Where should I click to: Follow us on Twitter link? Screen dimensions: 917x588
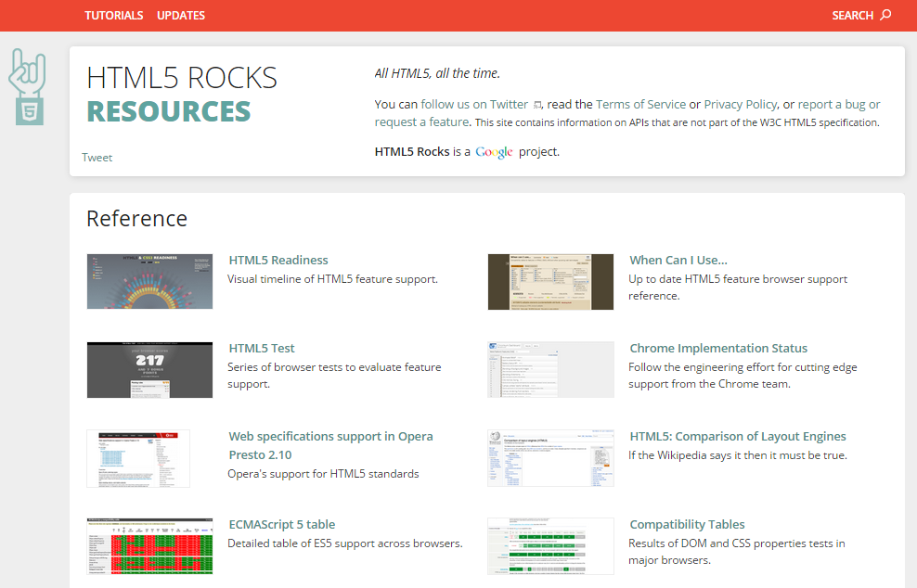point(474,104)
